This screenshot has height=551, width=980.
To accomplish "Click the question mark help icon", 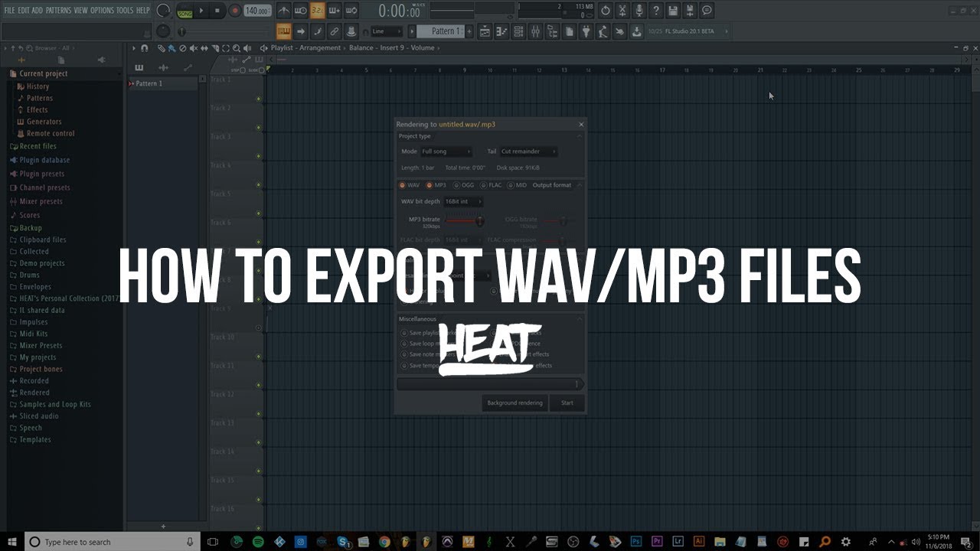I will (x=656, y=11).
